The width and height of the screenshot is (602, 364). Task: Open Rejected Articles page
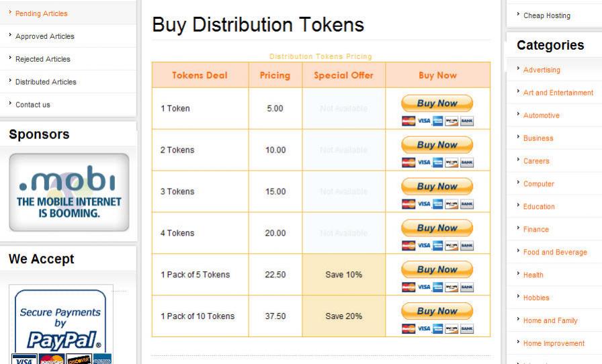42,59
